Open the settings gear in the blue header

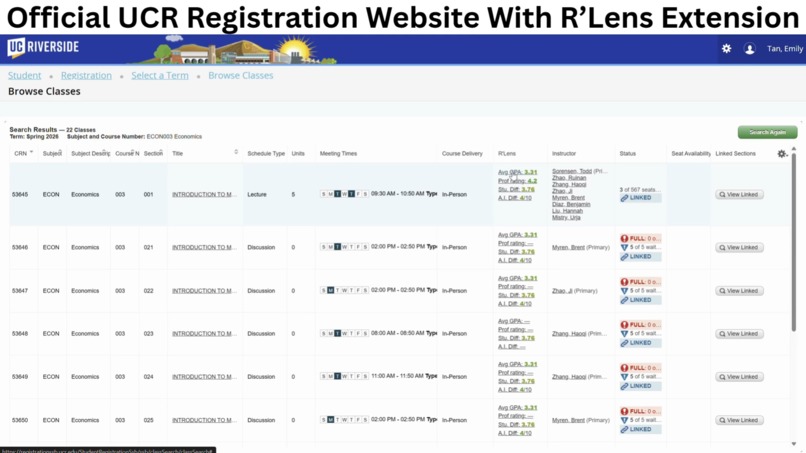click(726, 48)
